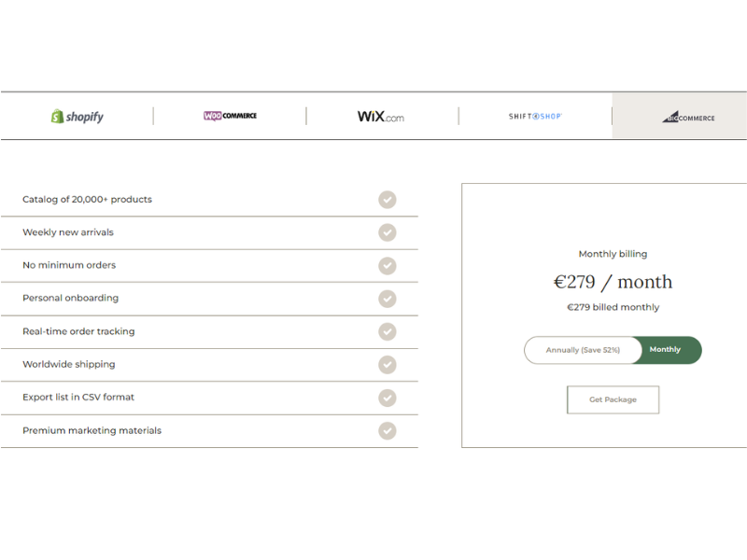The height and width of the screenshot is (560, 747).
Task: Click the Worldwide shipping feature label
Action: [69, 365]
